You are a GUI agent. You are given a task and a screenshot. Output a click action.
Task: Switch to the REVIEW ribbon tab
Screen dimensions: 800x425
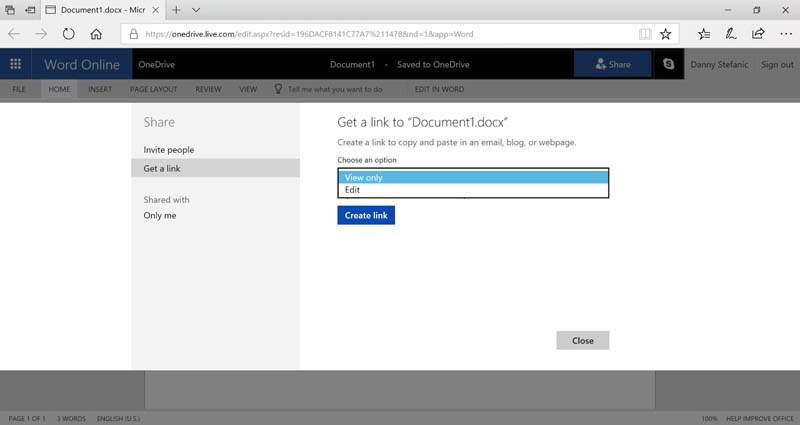208,89
